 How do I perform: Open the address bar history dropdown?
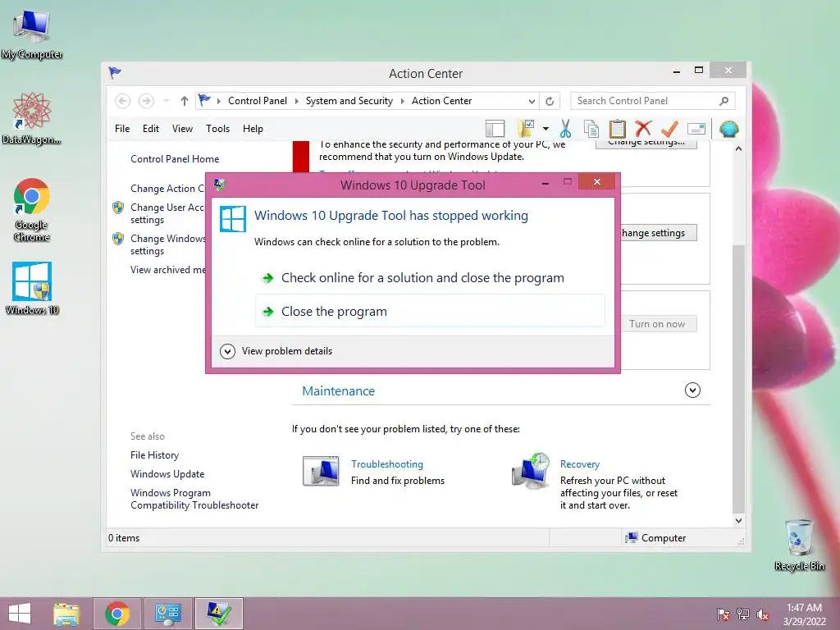pos(532,101)
